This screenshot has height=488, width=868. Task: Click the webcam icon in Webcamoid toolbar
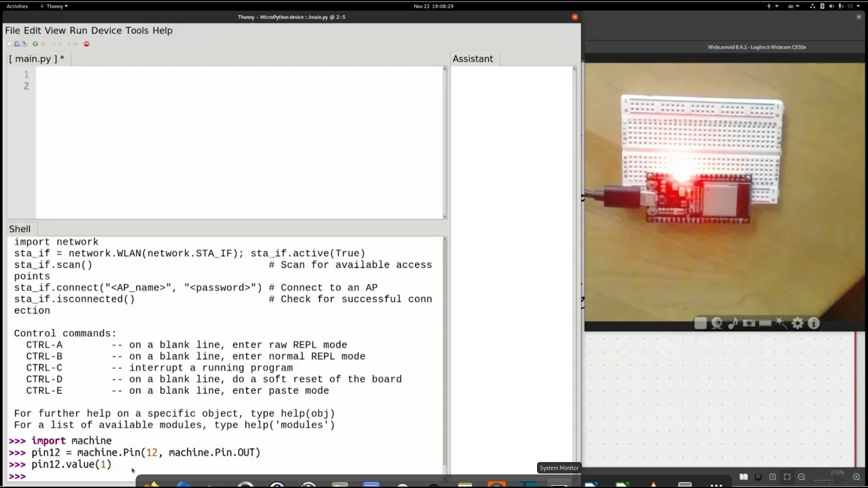(717, 323)
